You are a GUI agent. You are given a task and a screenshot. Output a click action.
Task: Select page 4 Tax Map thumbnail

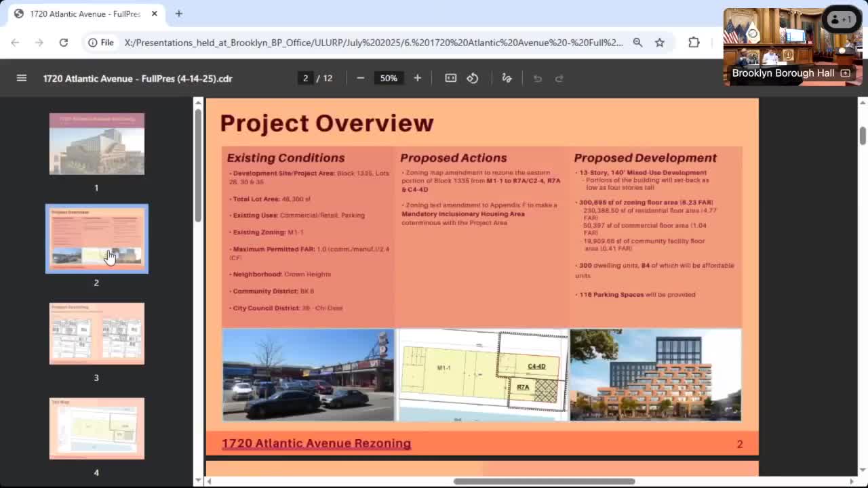(x=97, y=428)
